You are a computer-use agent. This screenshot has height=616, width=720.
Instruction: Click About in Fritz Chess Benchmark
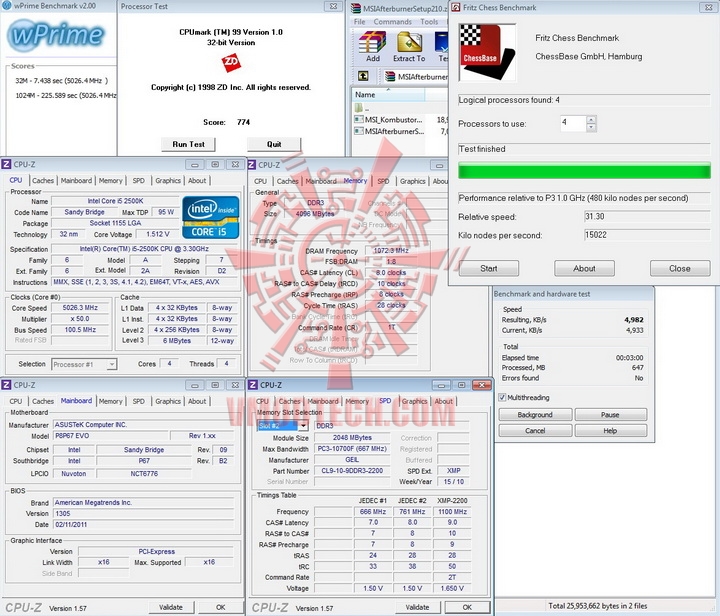point(584,269)
